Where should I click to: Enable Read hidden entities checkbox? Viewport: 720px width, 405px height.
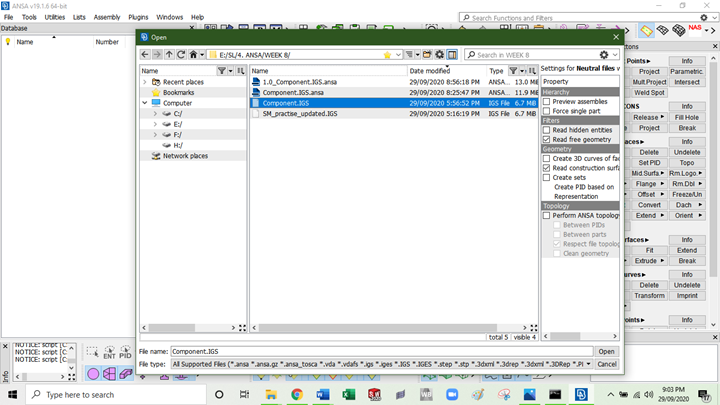[x=546, y=130]
